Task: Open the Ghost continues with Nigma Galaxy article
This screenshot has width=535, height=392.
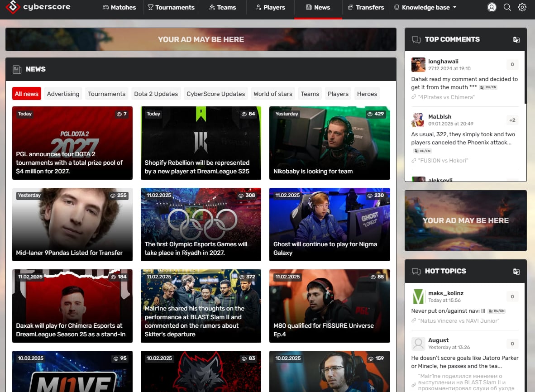Action: [330, 225]
